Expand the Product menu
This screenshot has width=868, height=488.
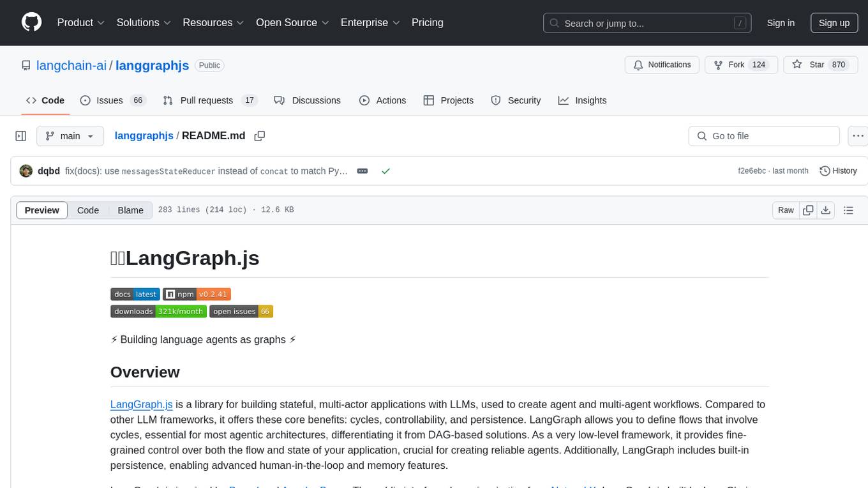click(81, 22)
